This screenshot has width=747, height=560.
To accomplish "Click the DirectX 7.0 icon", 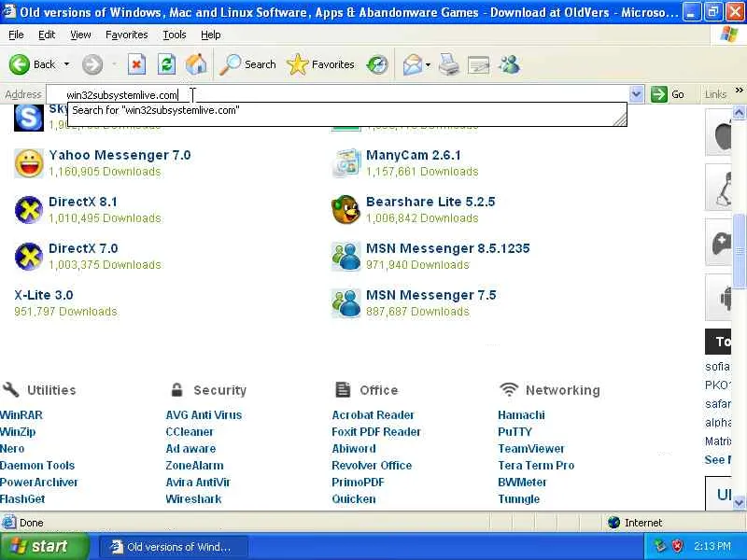I will click(29, 256).
